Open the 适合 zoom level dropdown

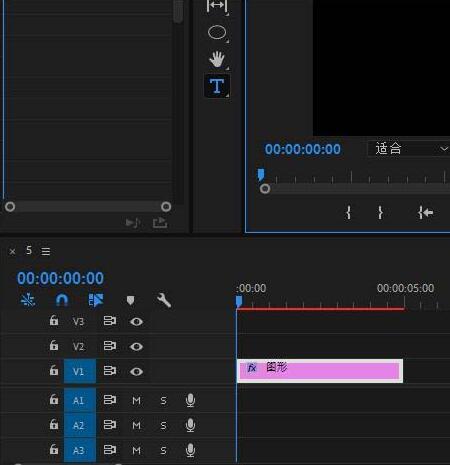tap(409, 148)
